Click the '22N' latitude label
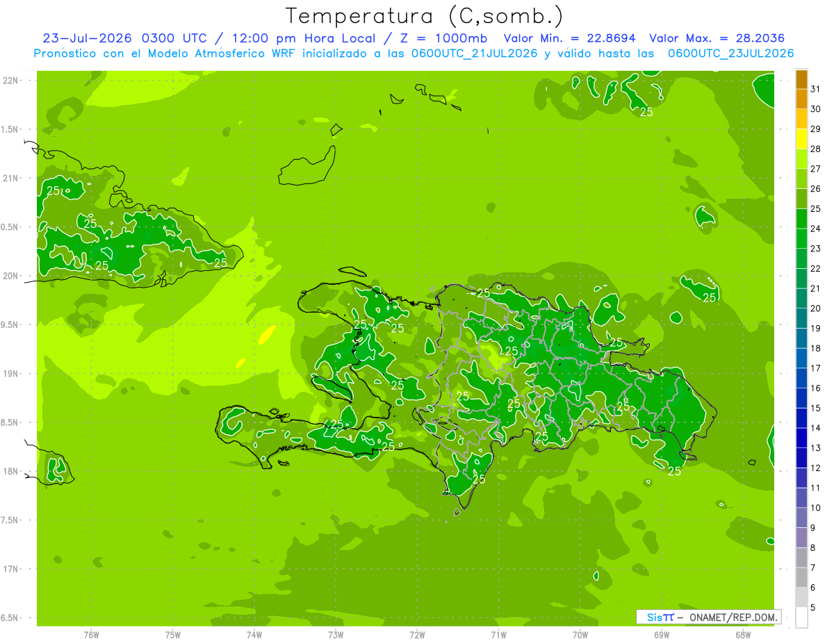 pos(10,81)
